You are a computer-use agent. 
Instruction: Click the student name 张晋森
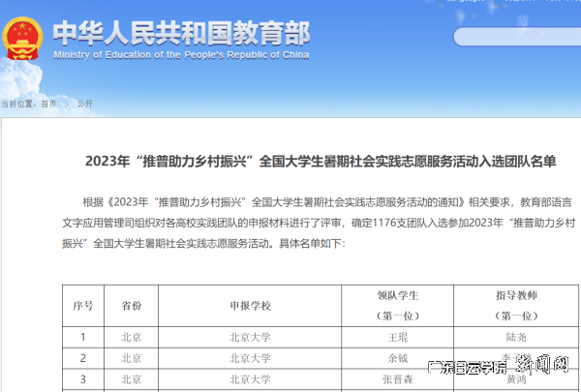tap(398, 378)
